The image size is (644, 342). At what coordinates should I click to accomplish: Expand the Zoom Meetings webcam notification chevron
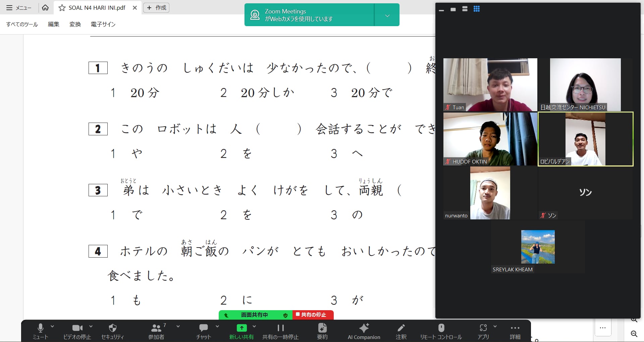tap(387, 15)
